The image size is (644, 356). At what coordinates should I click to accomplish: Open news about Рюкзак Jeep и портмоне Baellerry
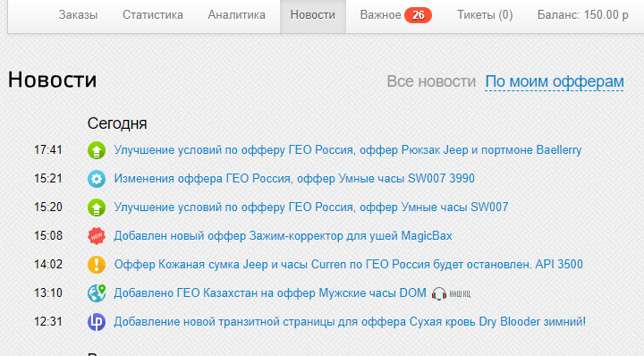tap(347, 150)
